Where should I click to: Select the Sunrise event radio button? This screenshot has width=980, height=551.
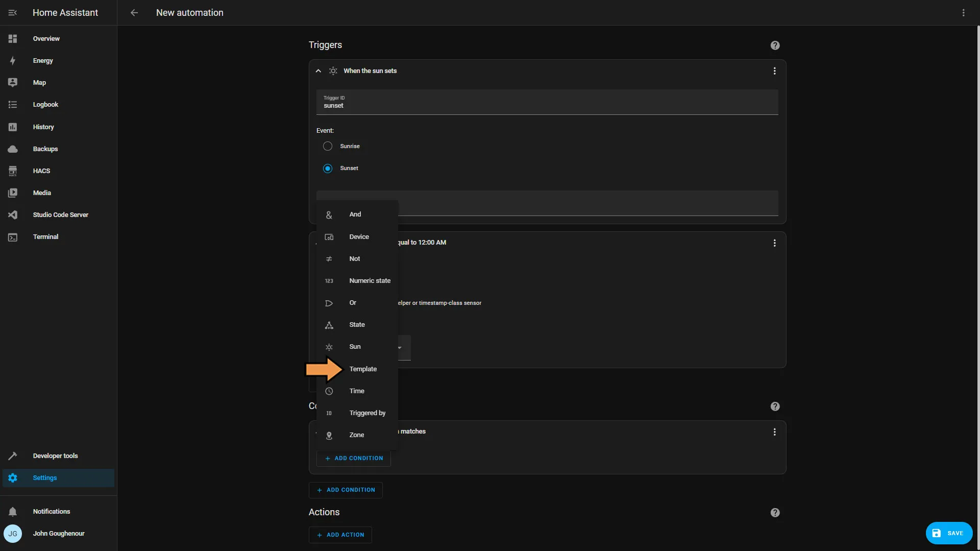(328, 147)
